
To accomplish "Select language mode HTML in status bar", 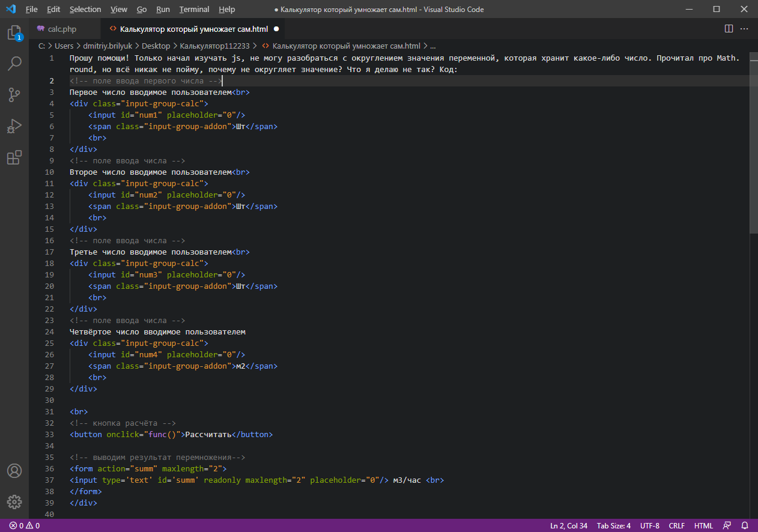I will pyautogui.click(x=703, y=526).
